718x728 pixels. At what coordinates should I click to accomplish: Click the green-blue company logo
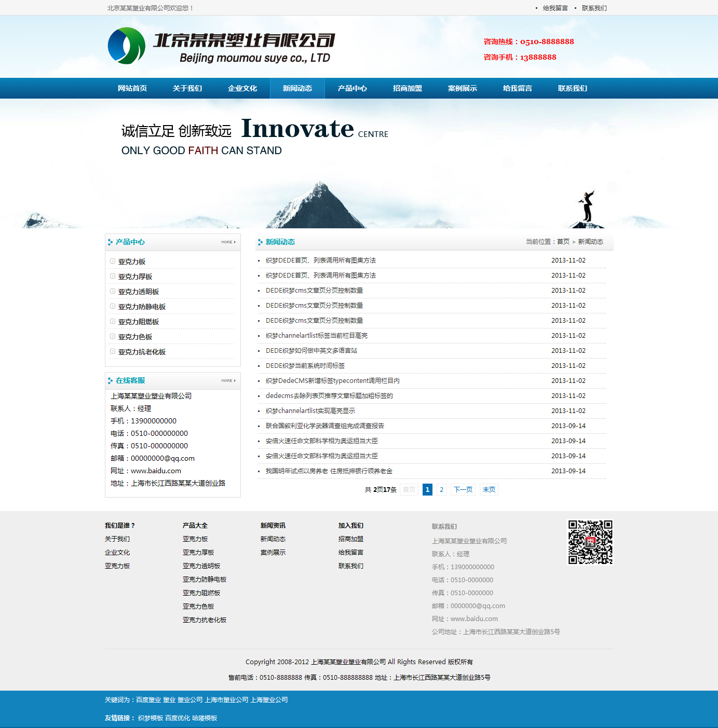tap(126, 46)
